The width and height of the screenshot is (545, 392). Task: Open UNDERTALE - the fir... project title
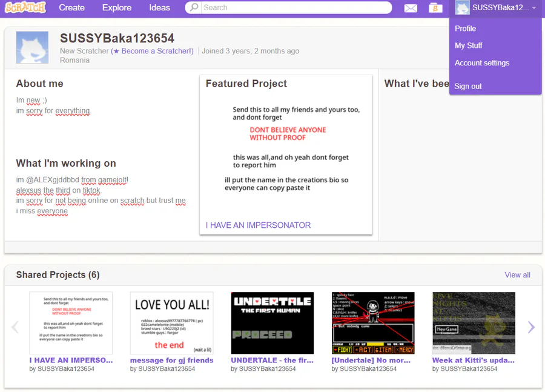(272, 360)
